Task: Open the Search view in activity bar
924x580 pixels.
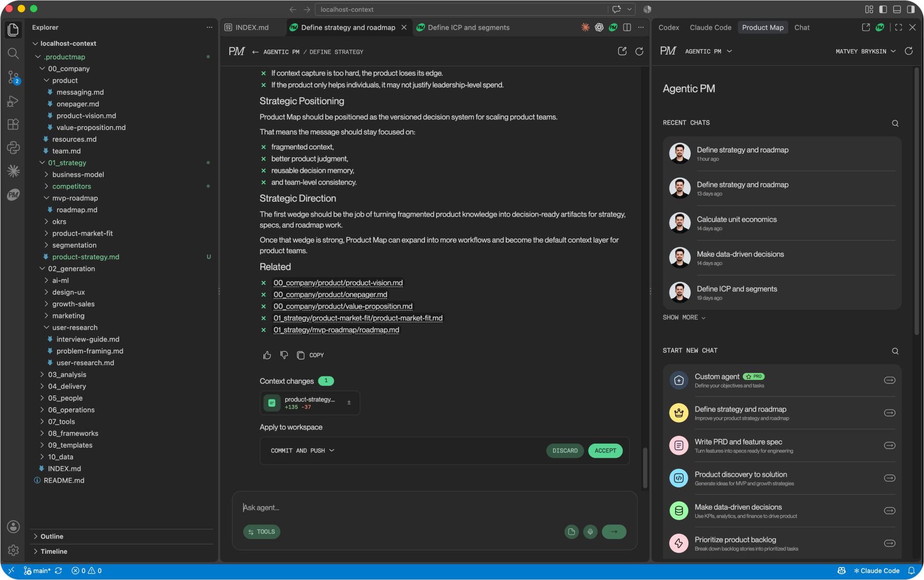Action: coord(13,53)
